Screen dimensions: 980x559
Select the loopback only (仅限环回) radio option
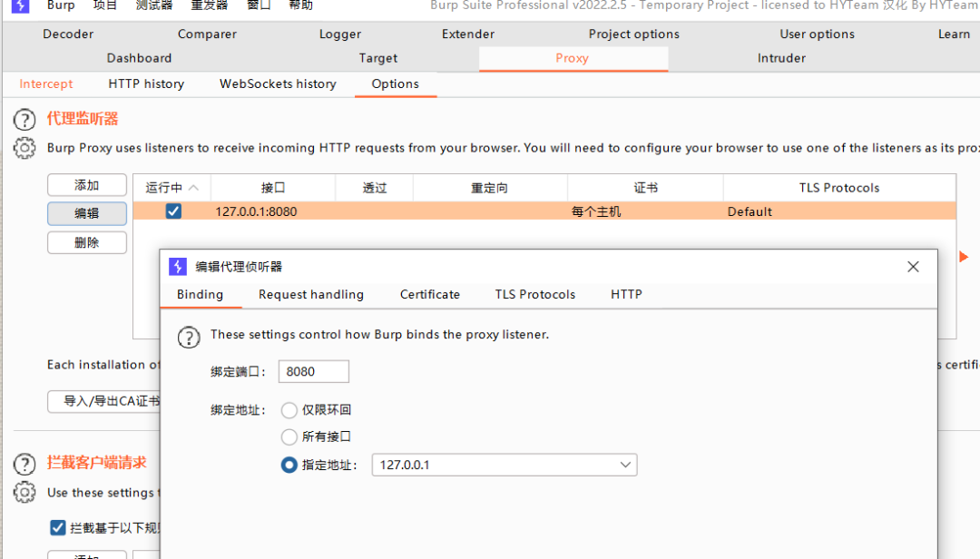289,410
